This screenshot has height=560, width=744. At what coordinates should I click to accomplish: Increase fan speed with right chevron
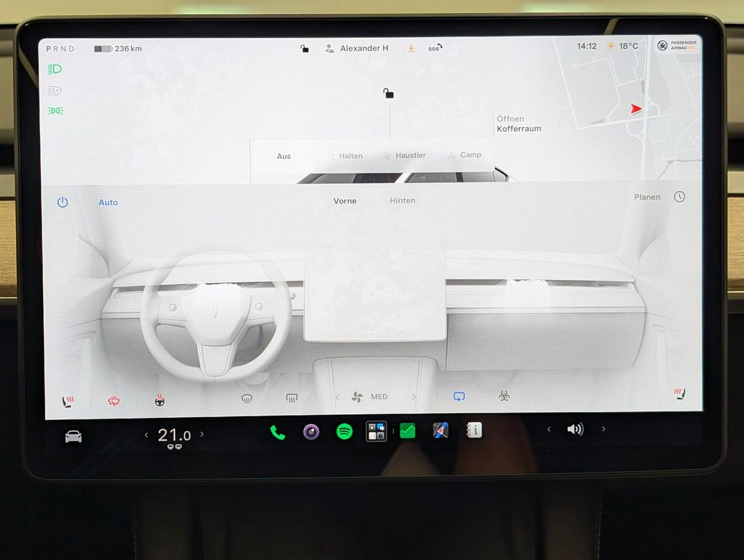tap(414, 397)
